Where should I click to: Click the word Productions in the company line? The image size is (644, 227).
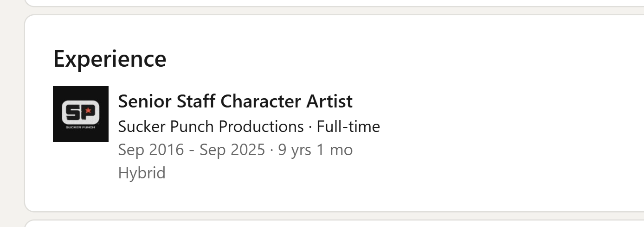(261, 126)
